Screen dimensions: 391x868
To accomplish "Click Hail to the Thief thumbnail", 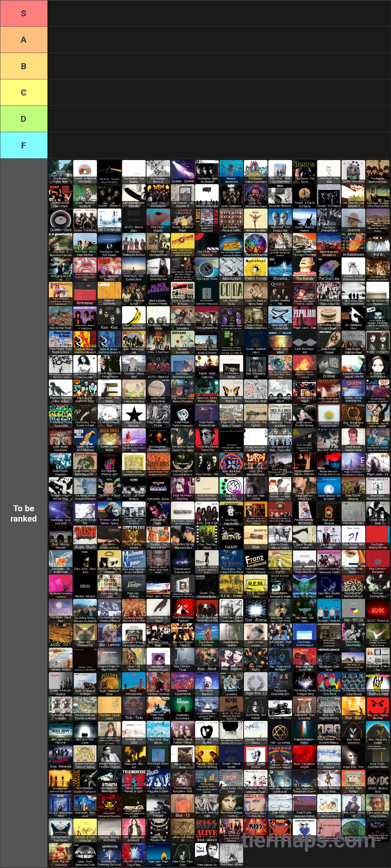I will (x=60, y=318).
